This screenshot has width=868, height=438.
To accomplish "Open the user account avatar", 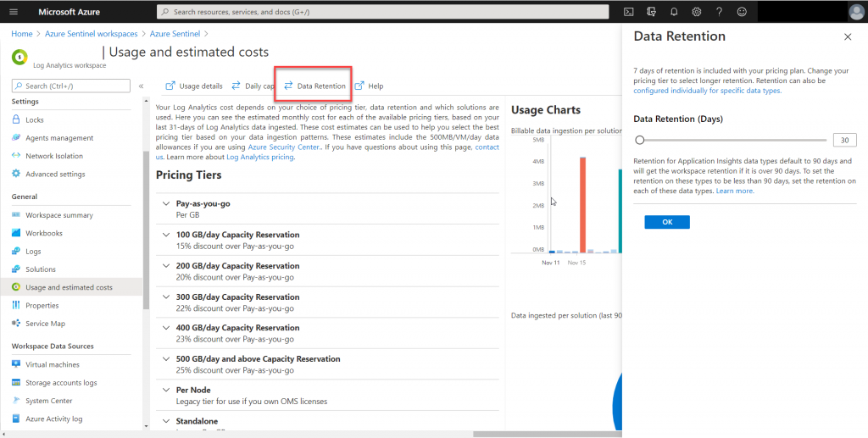I will [x=856, y=12].
